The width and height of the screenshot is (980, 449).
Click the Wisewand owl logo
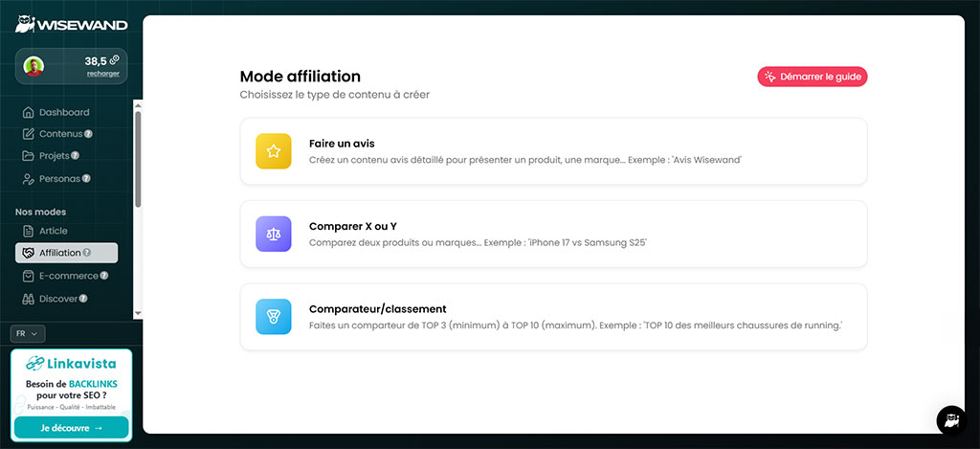point(25,24)
